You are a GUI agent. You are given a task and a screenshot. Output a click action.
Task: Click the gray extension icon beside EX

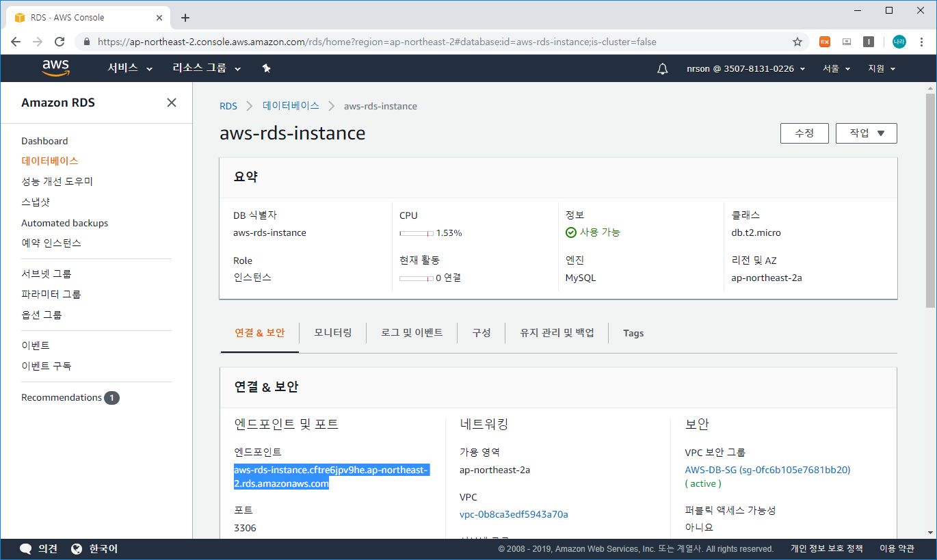click(847, 42)
